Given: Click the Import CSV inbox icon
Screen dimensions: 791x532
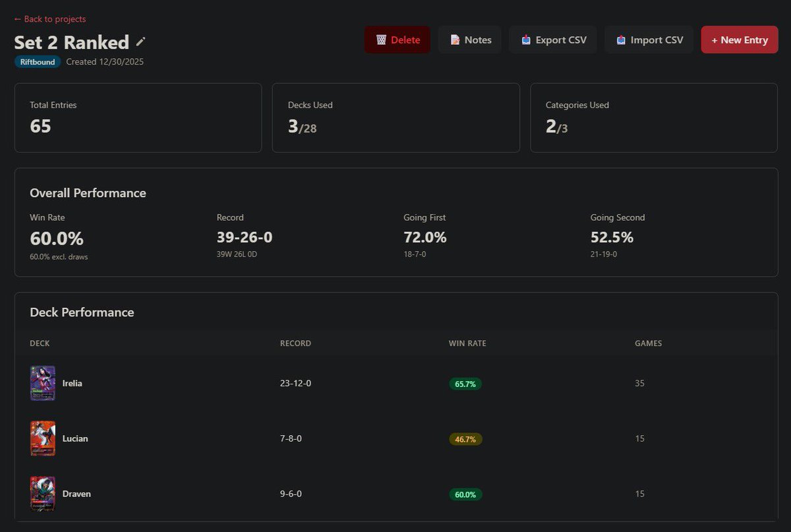Looking at the screenshot, I should pyautogui.click(x=621, y=40).
